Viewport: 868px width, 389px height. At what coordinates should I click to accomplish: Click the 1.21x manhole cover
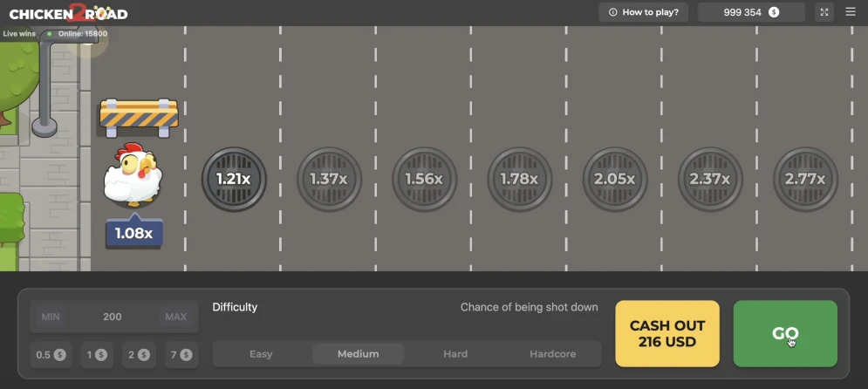coord(234,179)
